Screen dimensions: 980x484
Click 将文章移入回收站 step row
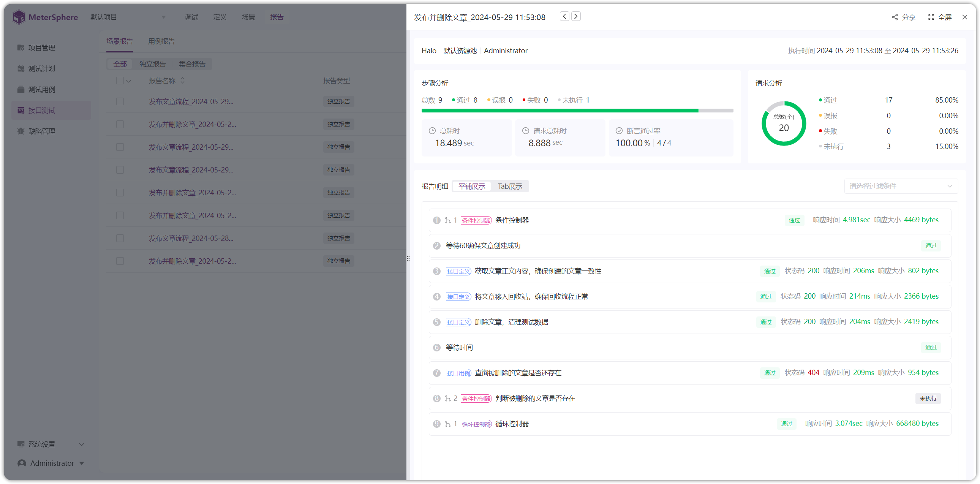690,297
